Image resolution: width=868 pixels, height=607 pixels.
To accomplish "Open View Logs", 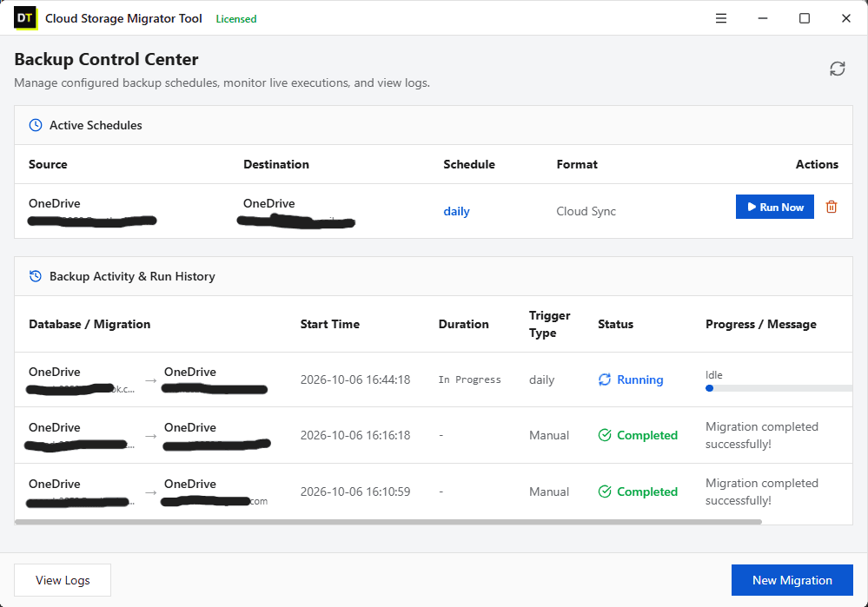I will [63, 580].
